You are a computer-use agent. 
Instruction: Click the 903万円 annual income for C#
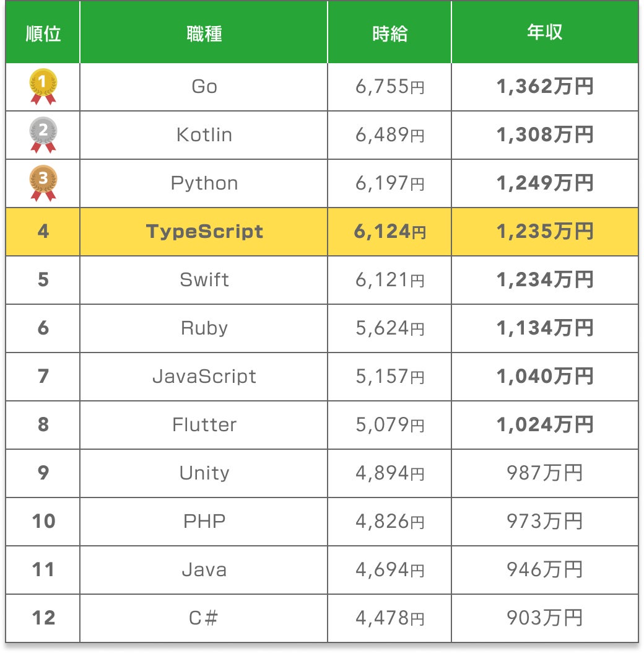pyautogui.click(x=545, y=618)
